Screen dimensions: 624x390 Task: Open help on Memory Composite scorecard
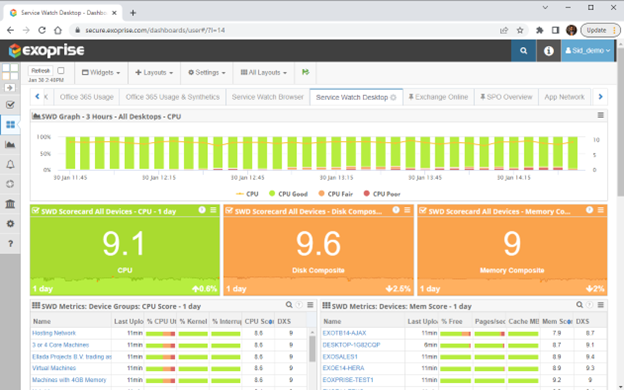[x=589, y=210]
